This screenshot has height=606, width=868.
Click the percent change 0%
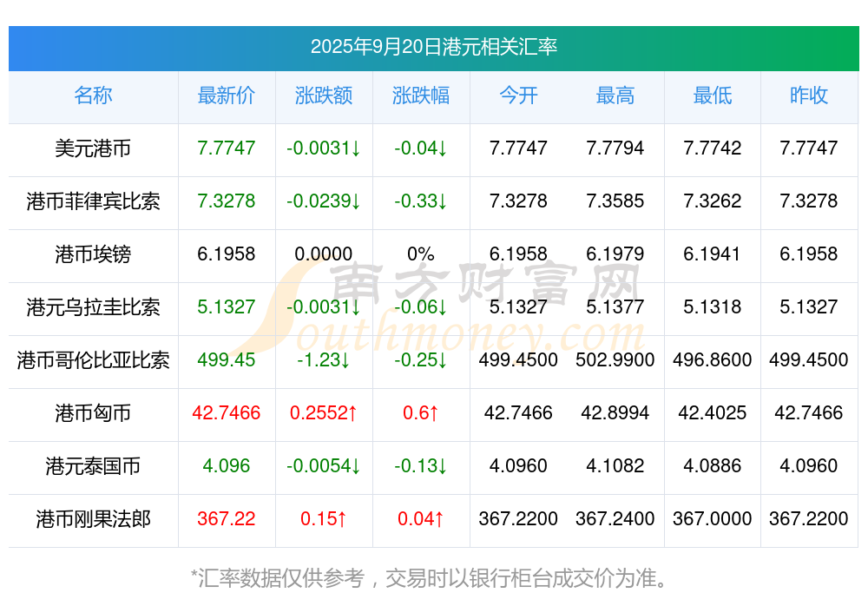tap(421, 254)
